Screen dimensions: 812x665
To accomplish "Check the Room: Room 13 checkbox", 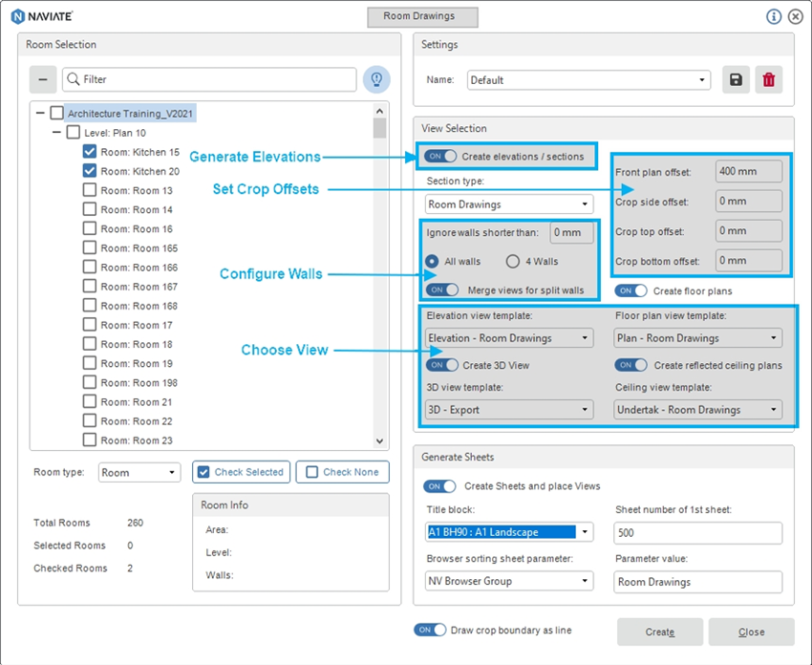I will 90,189.
